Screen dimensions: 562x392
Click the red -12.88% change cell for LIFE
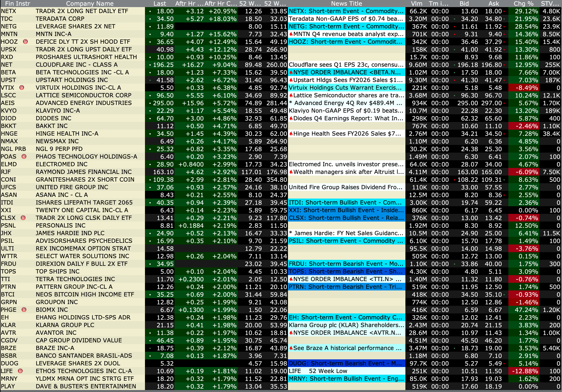pyautogui.click(x=525, y=371)
